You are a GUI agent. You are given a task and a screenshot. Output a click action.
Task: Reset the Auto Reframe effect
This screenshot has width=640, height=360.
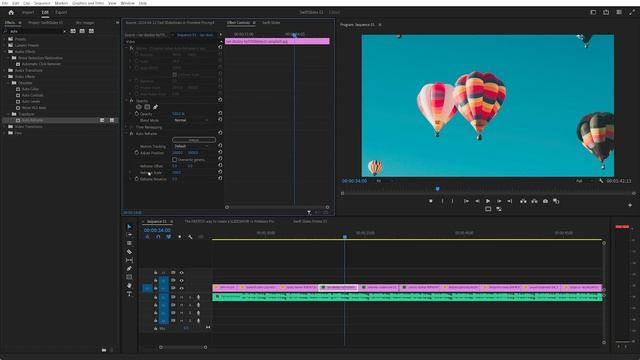220,133
